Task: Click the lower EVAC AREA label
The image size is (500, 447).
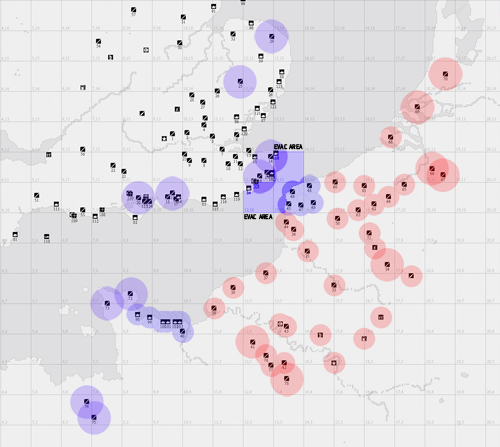Action: 258,217
